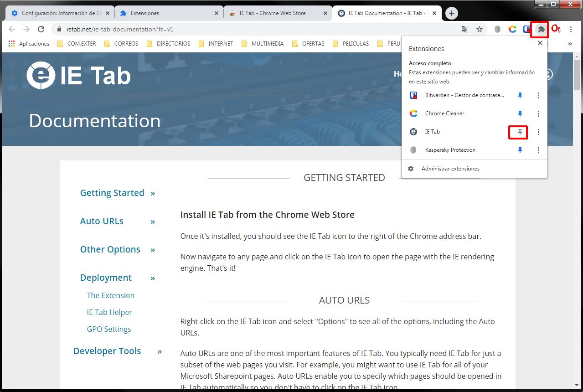The height and width of the screenshot is (392, 583).
Task: Close the Configuración tab
Action: tap(108, 13)
